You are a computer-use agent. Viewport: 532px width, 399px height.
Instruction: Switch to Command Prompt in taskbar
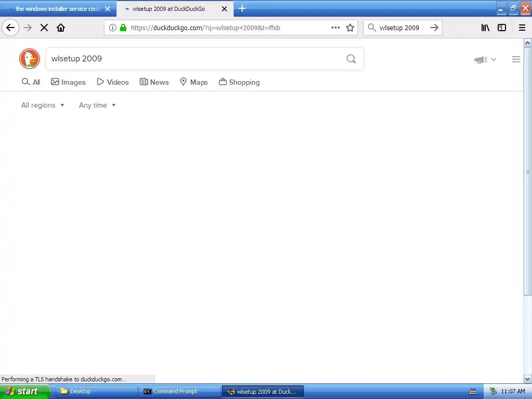[x=179, y=392]
